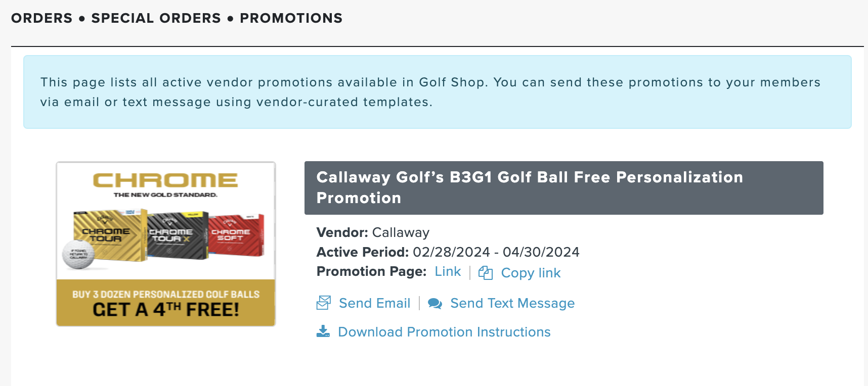Click the download arrow icon

323,331
